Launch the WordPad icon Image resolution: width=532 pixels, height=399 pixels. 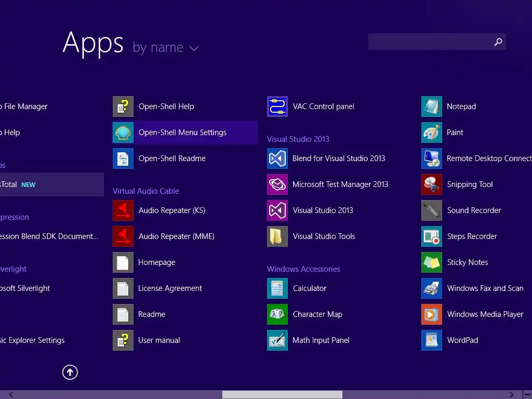coord(432,340)
